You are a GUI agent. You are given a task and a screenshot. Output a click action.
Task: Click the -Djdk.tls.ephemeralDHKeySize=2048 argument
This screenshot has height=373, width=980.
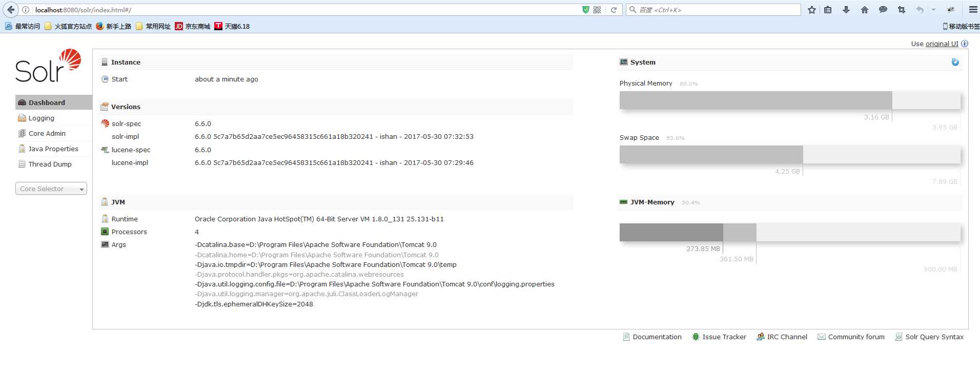tap(254, 304)
